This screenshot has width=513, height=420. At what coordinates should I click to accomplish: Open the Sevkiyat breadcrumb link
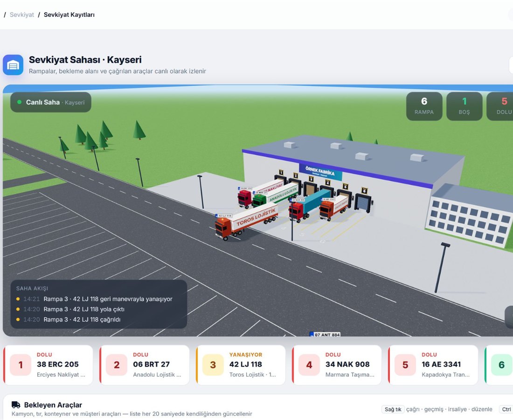tap(21, 15)
